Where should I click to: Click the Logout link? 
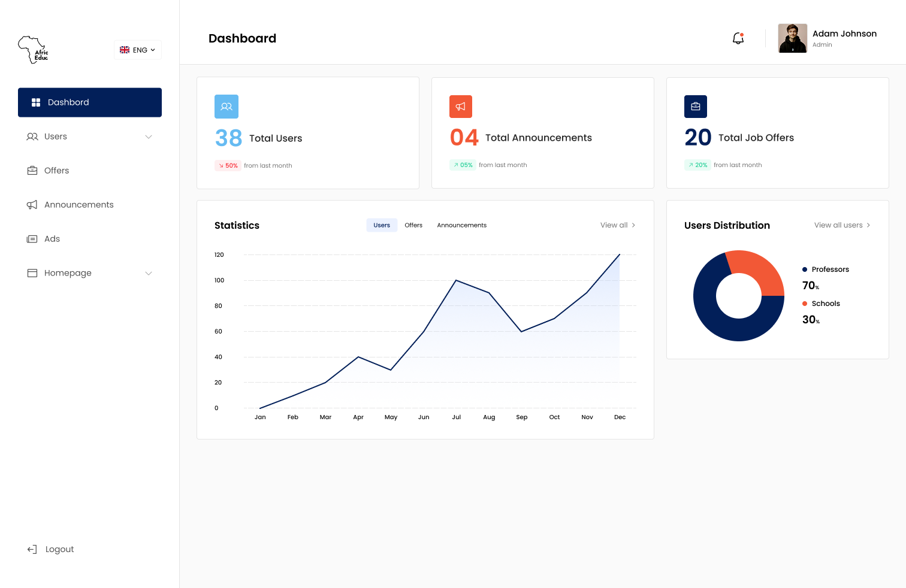60,549
